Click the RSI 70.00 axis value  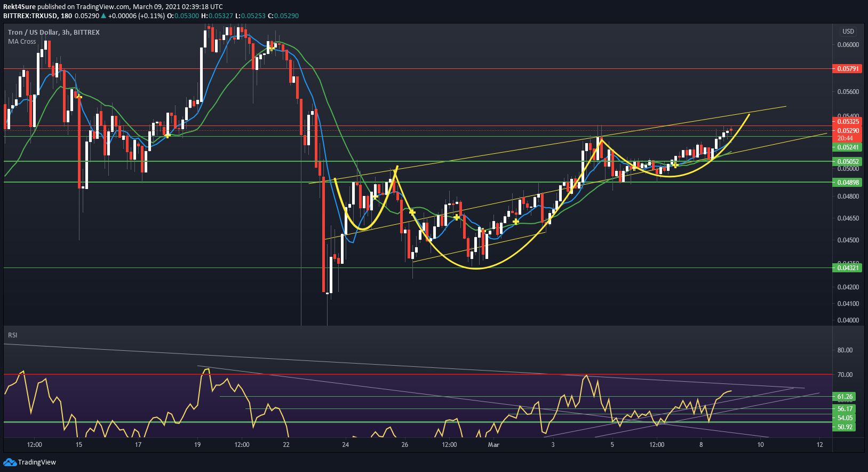point(845,374)
